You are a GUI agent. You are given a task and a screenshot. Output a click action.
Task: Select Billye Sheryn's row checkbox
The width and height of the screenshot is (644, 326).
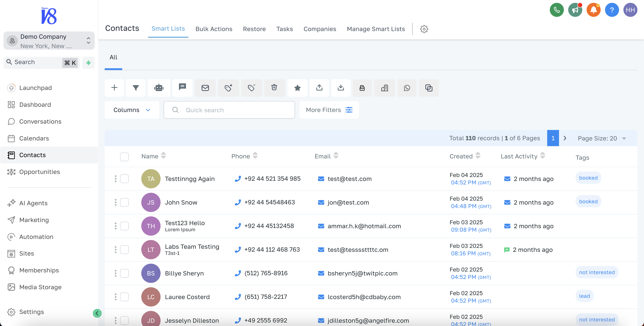124,273
